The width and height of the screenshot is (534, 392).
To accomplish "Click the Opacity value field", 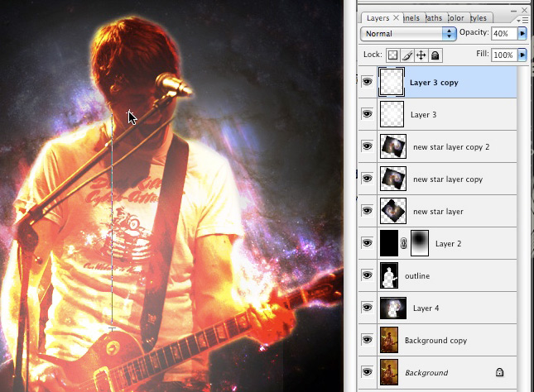I will pyautogui.click(x=503, y=34).
